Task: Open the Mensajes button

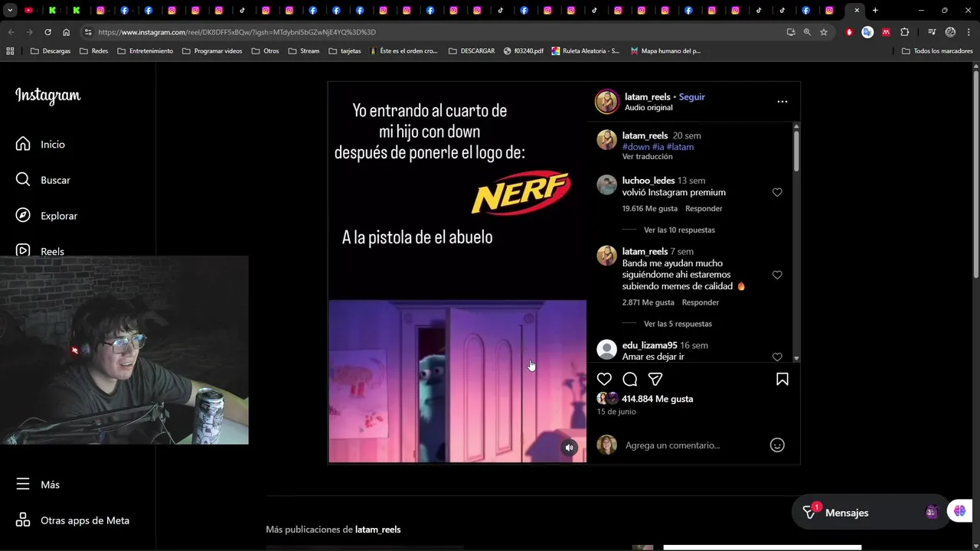Action: point(870,513)
